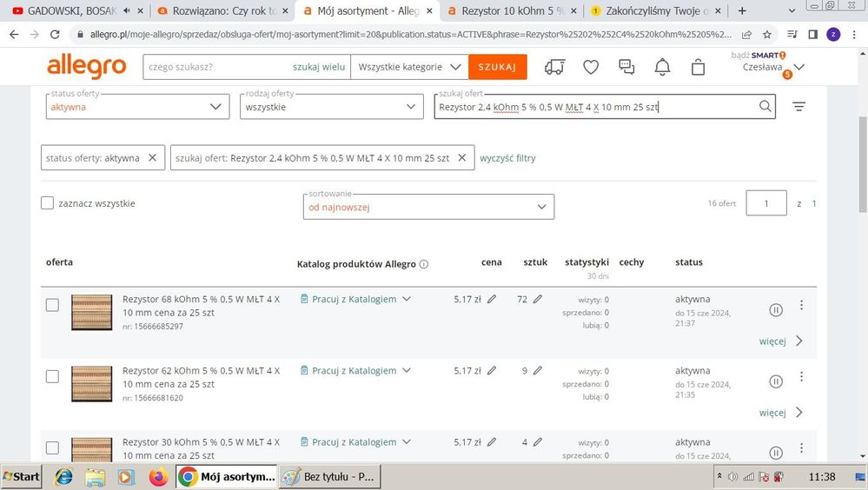Edit quantity pencil for Rezystor 68 kOhm
This screenshot has height=490, width=868.
pyautogui.click(x=538, y=300)
